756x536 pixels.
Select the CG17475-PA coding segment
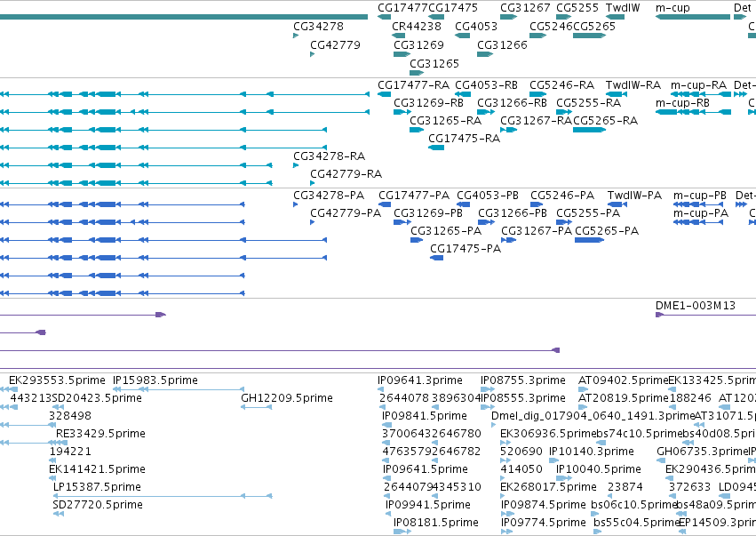click(437, 258)
